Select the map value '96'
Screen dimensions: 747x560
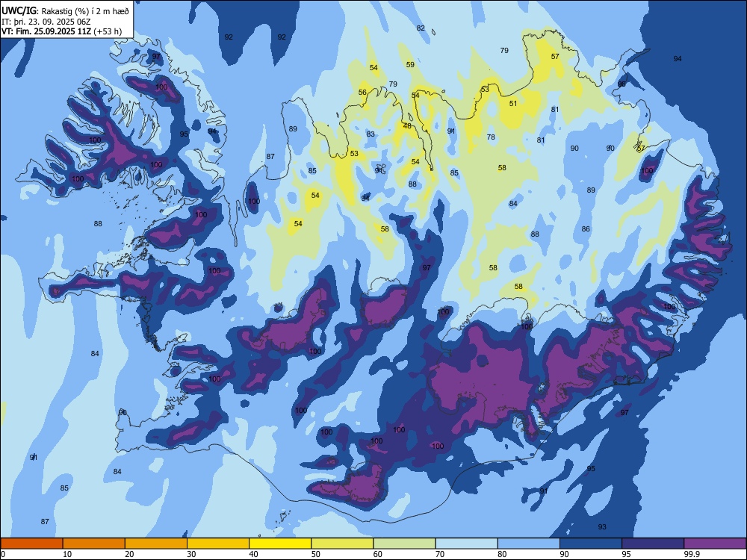622,84
